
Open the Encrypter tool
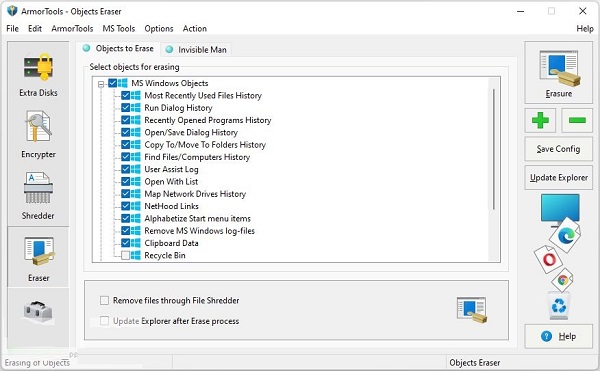(38, 134)
